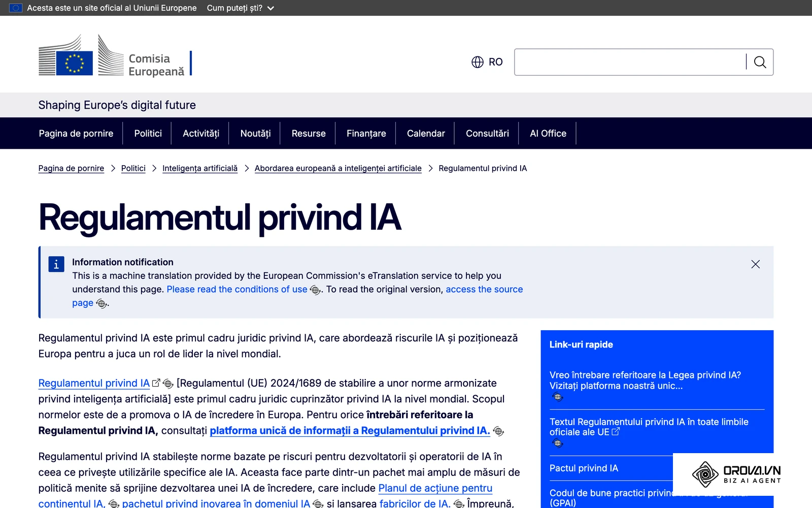The height and width of the screenshot is (508, 812).
Task: Click globe icon after 'continentul IA,' link
Action: point(114,504)
